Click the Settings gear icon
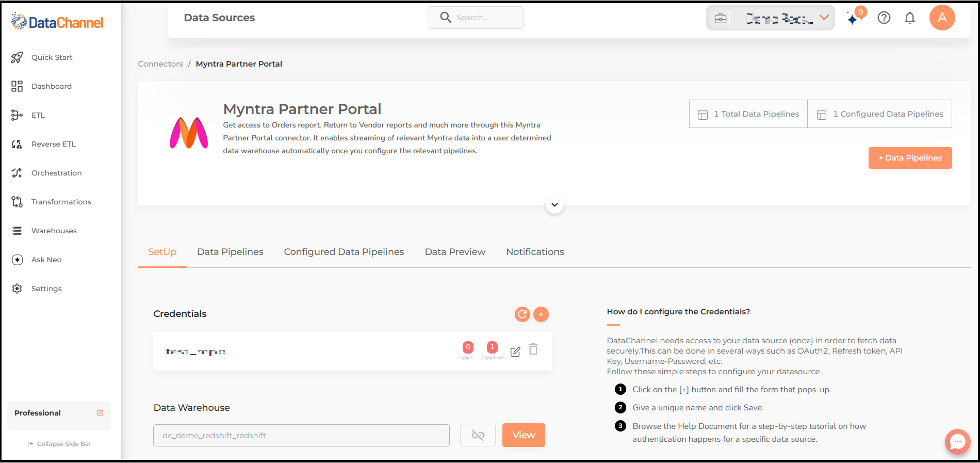Screen dimensions: 980x463 pos(17,289)
